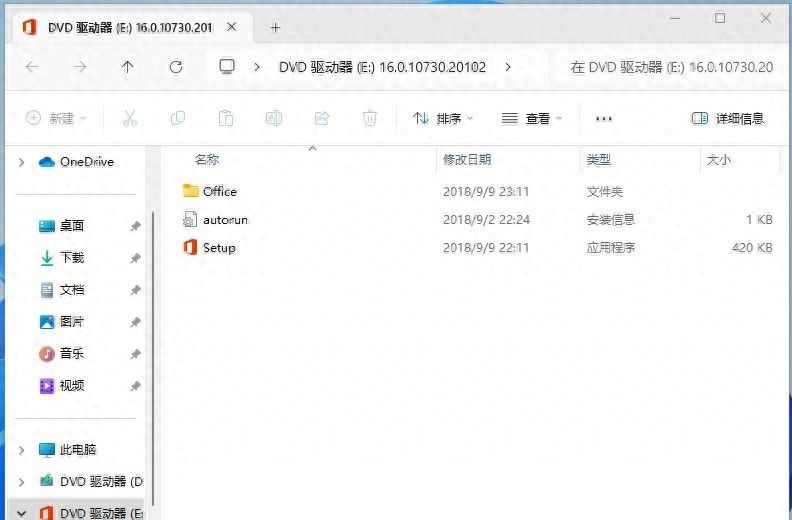Image resolution: width=792 pixels, height=520 pixels.
Task: Click 应用程序 type of Setup
Action: (x=610, y=248)
